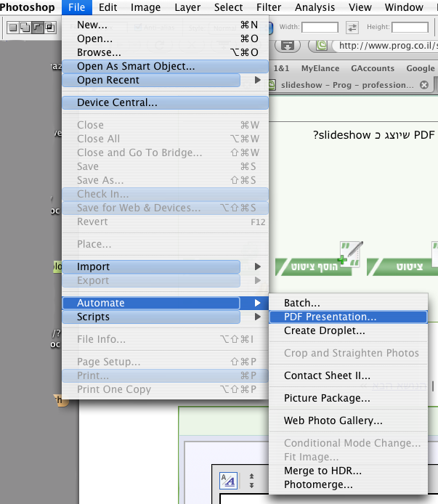Open the MyElance bookmark
Screen dimensions: 438x504
point(320,68)
